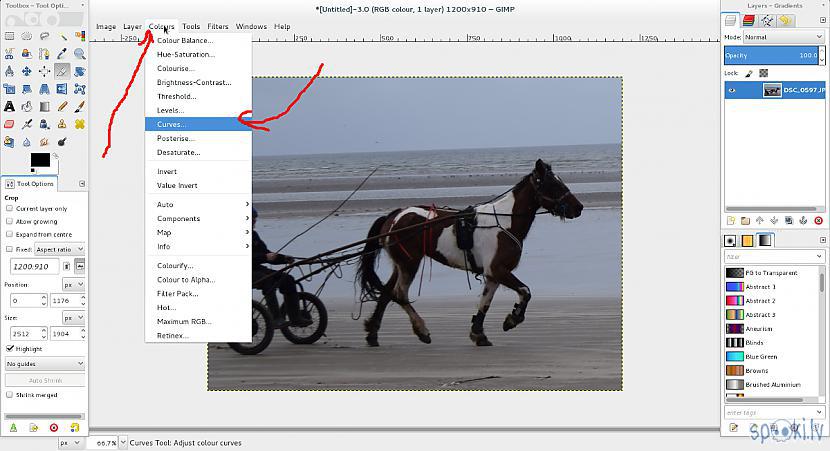Select the Select by Colour tool

pyautogui.click(x=80, y=36)
